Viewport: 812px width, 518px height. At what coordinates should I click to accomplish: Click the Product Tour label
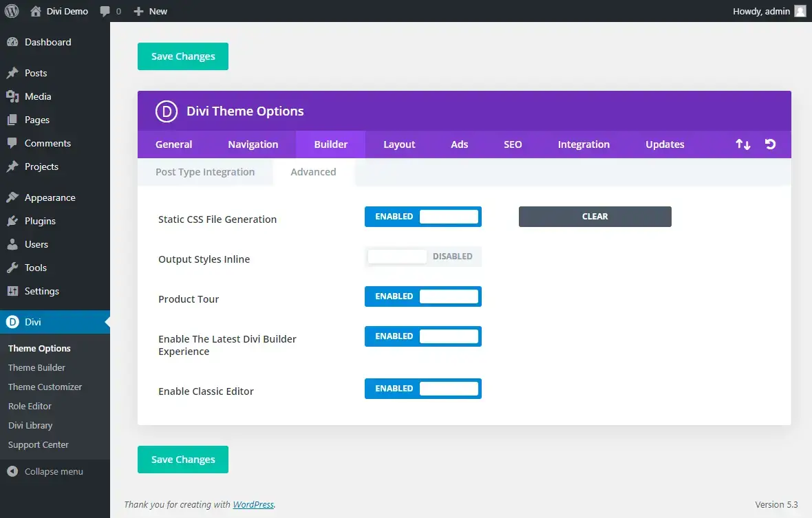tap(189, 299)
